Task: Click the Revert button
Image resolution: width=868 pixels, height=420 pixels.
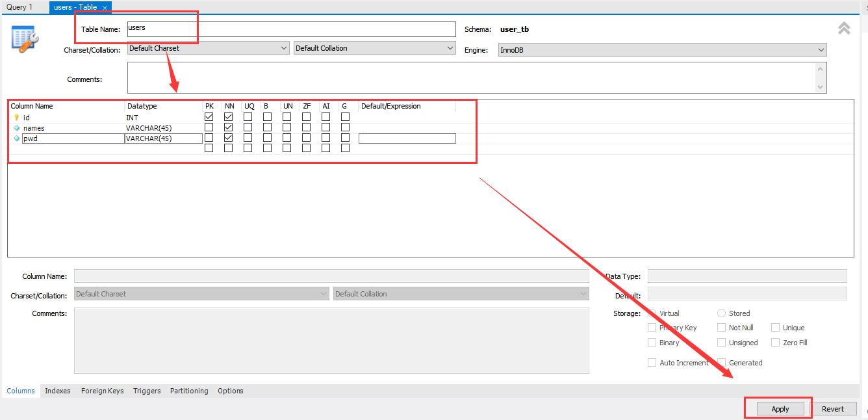Action: pyautogui.click(x=834, y=408)
